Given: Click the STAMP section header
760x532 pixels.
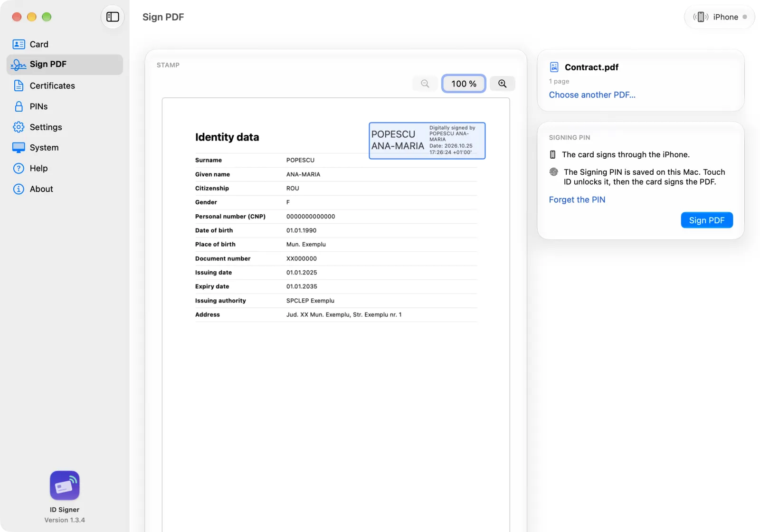Looking at the screenshot, I should 168,65.
